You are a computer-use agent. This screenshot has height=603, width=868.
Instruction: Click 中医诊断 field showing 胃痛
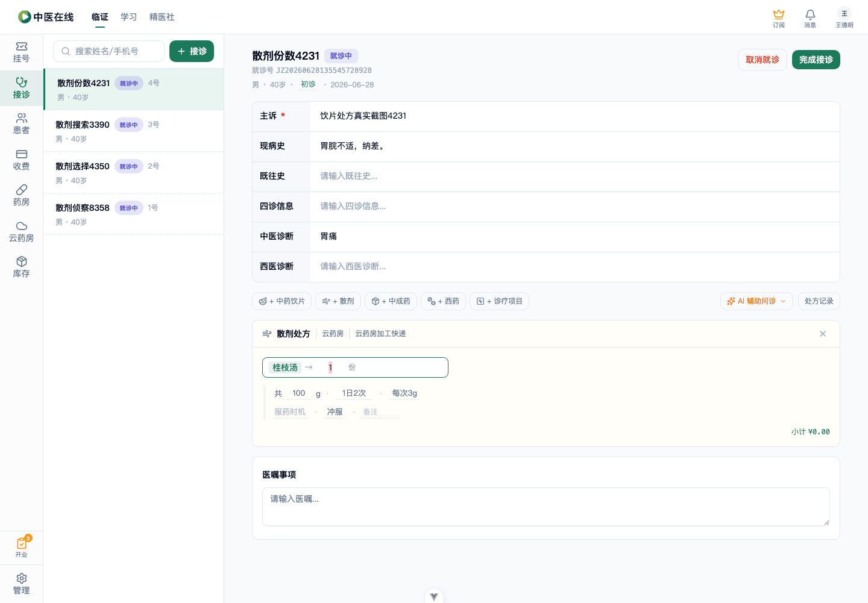575,237
